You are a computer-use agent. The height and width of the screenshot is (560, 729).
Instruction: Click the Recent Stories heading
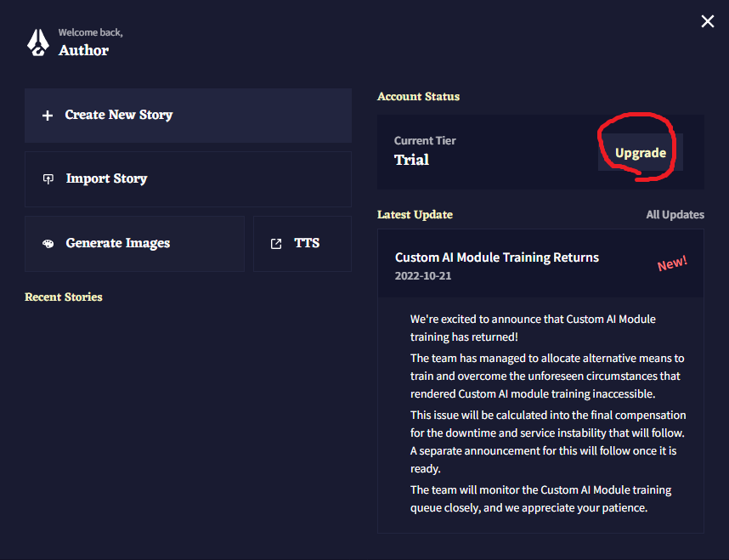63,297
